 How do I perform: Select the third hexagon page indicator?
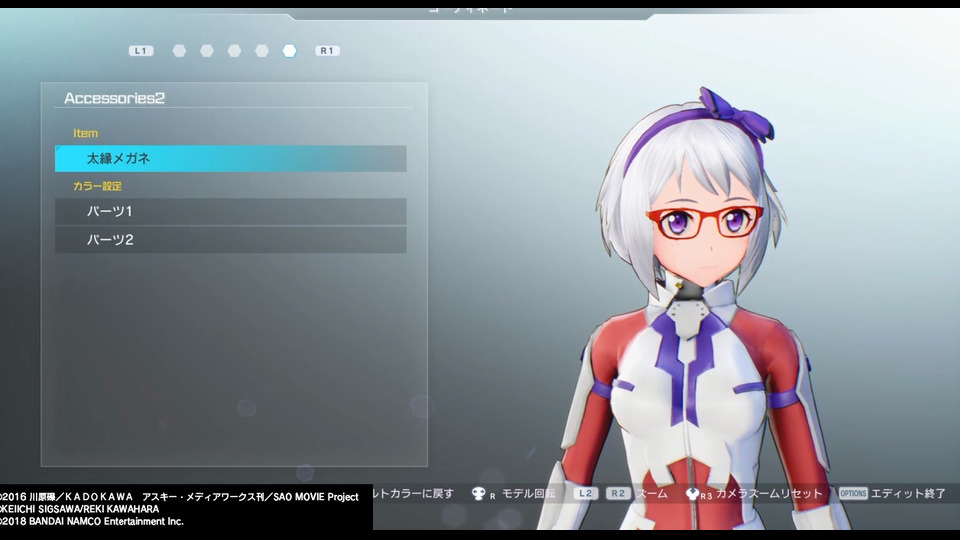[x=234, y=51]
